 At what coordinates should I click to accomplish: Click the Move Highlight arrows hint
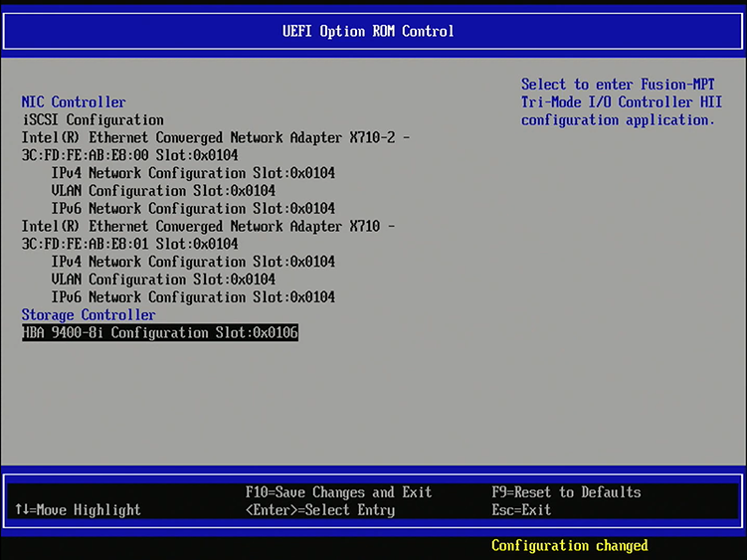coord(78,510)
